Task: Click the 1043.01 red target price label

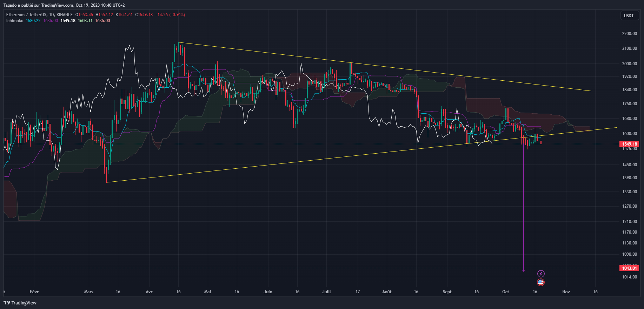Action: (x=629, y=268)
